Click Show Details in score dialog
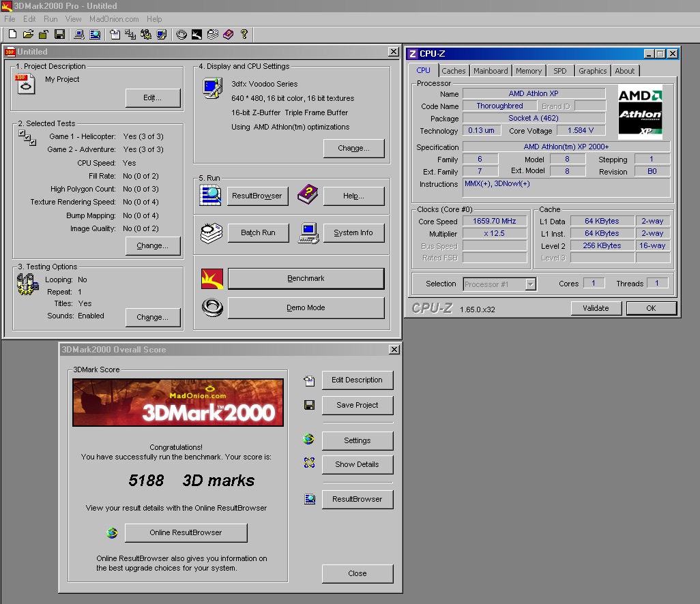 [x=357, y=464]
